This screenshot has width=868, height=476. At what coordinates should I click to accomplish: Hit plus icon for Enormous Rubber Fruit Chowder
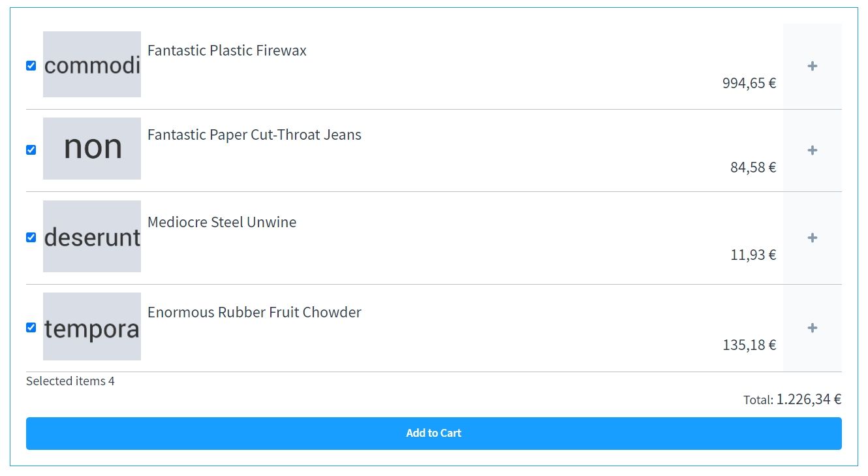coord(812,328)
